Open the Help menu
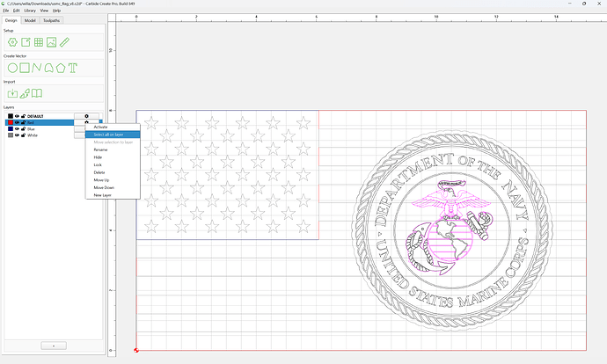The height and width of the screenshot is (364, 607). (56, 11)
